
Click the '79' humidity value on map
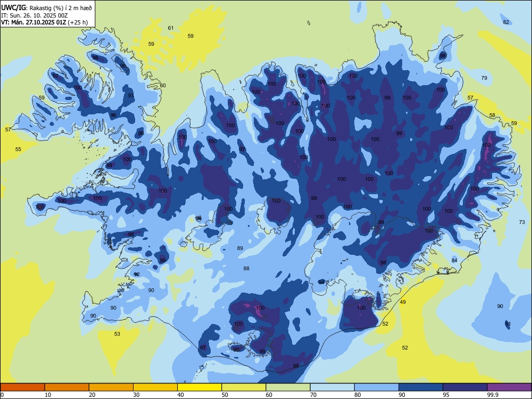(484, 78)
